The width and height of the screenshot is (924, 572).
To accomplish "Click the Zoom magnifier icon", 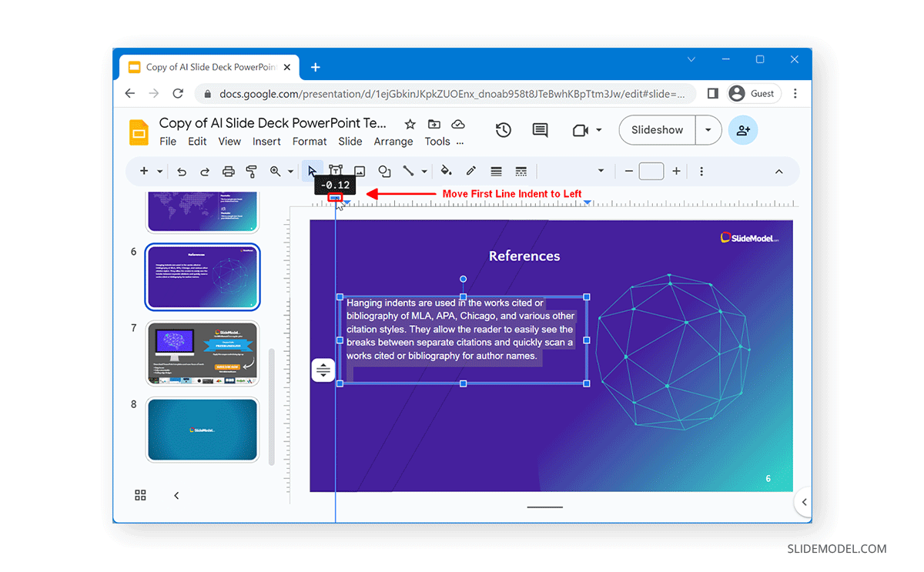I will (276, 172).
